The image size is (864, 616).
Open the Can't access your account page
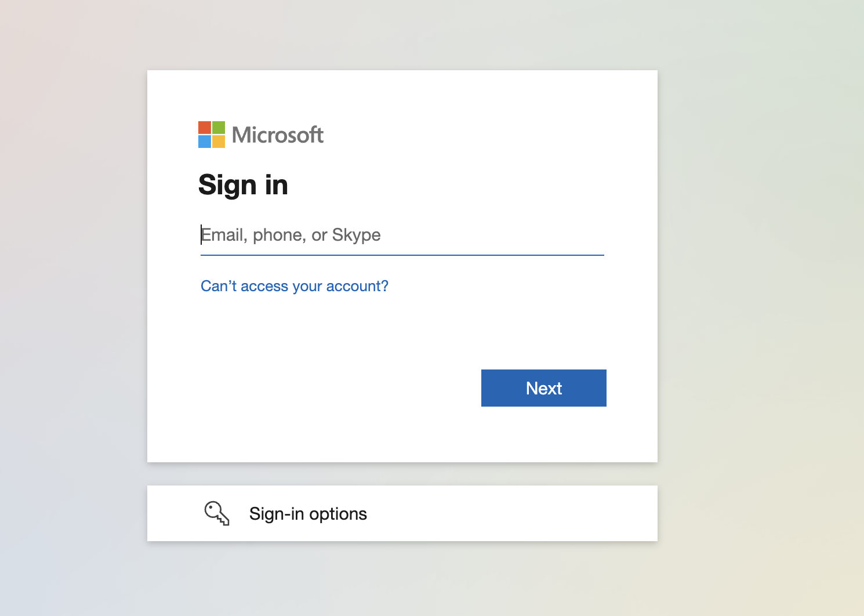point(294,286)
